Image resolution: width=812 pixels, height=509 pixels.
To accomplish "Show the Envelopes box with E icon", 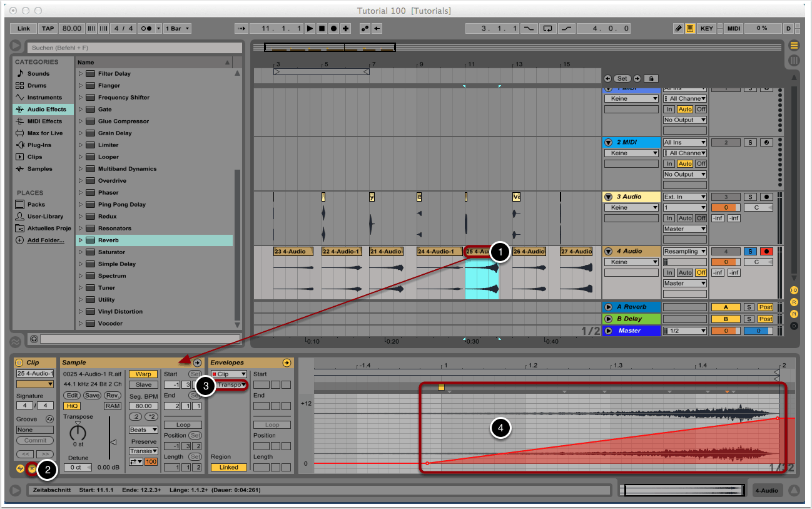I will coord(31,468).
